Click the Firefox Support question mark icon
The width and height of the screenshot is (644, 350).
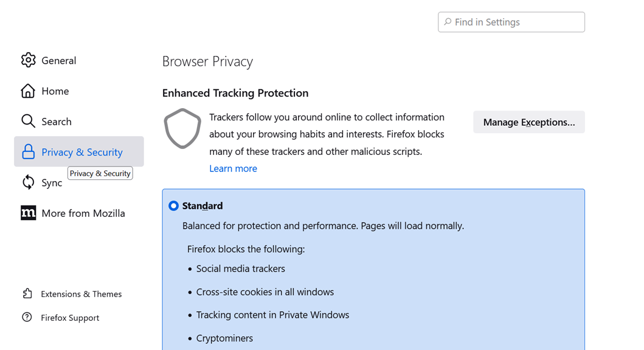pyautogui.click(x=27, y=317)
